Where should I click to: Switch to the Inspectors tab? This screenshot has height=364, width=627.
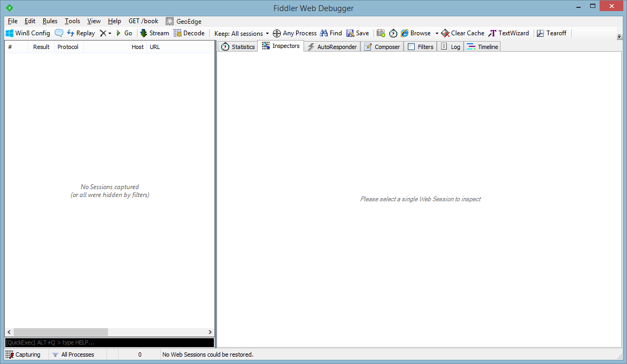(x=281, y=46)
